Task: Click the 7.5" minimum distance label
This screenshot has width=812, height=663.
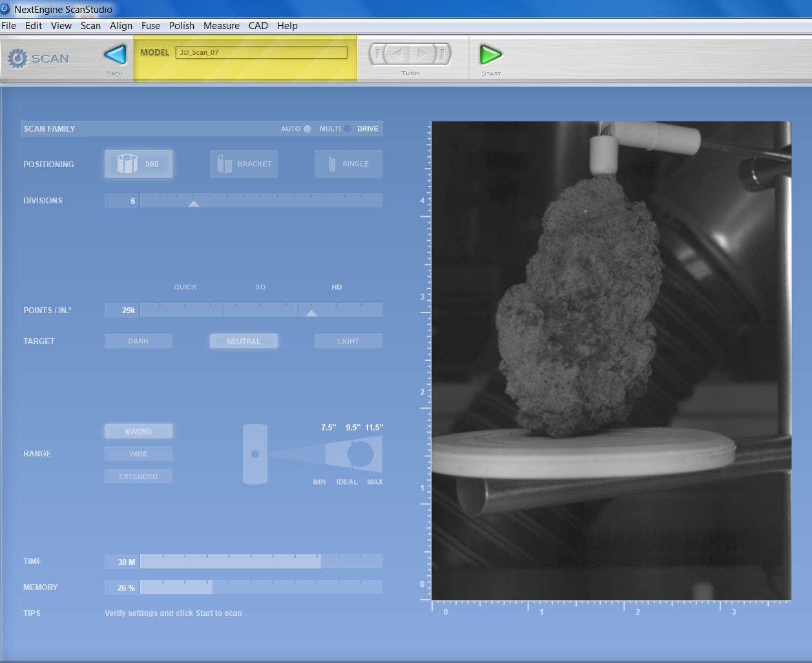Action: (329, 427)
